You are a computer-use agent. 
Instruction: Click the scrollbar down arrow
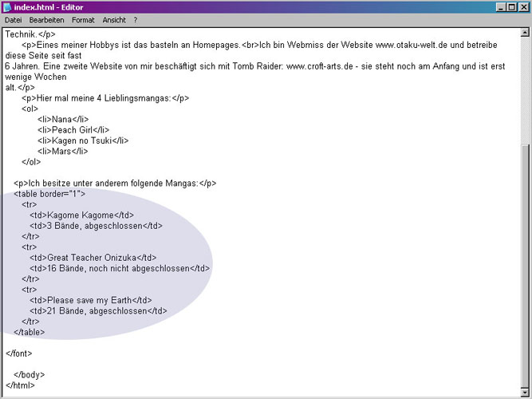(525, 391)
